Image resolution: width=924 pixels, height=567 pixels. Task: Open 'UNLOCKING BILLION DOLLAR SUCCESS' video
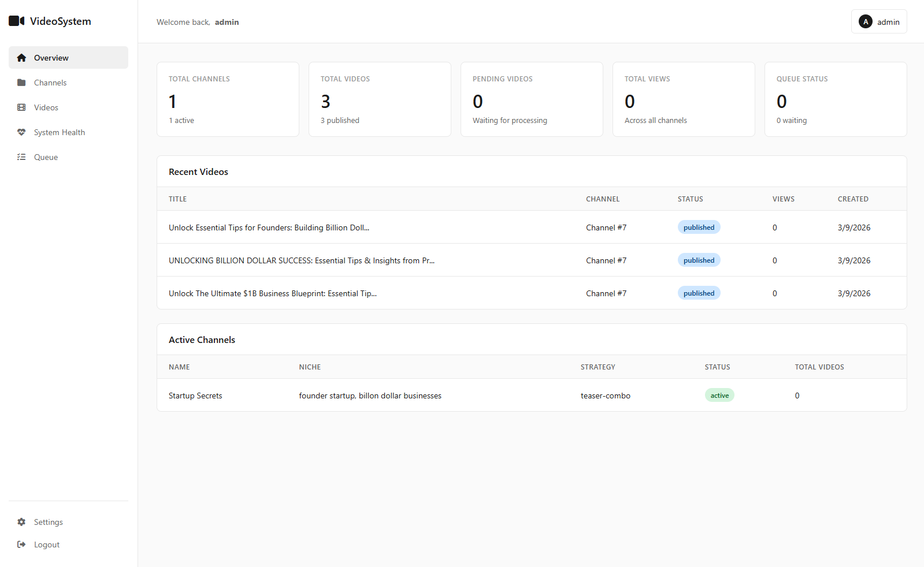click(301, 260)
